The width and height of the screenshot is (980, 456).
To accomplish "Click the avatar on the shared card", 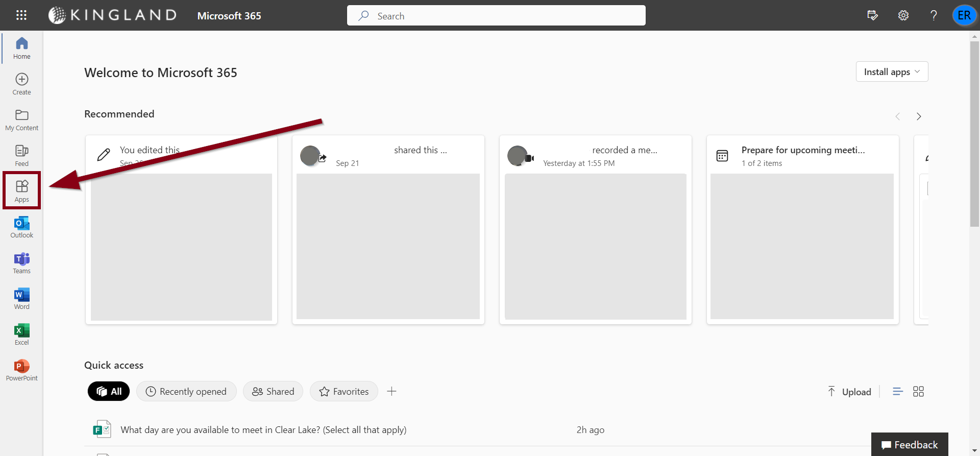I will point(310,156).
